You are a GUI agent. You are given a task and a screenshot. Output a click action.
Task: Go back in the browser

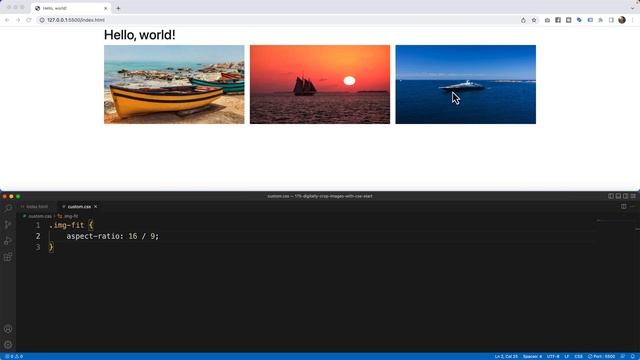(7, 20)
